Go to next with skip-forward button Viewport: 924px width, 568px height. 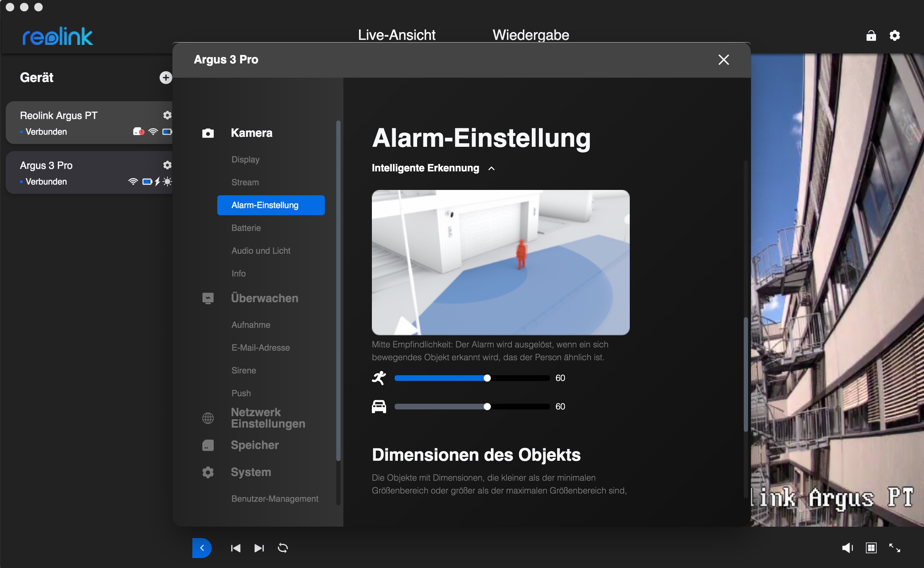(x=259, y=548)
